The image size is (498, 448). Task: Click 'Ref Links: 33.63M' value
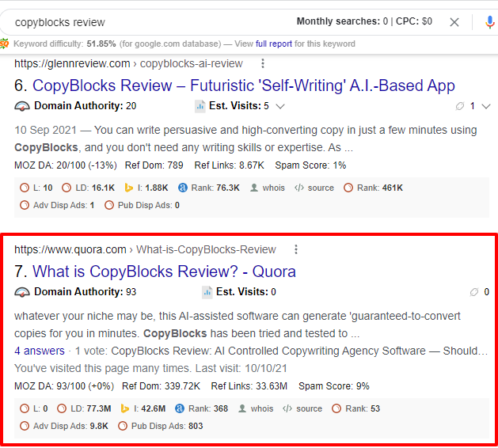[249, 386]
